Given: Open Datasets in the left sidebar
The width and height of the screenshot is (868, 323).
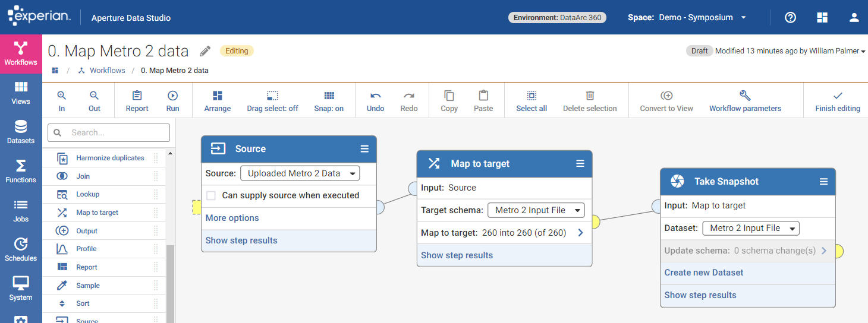Looking at the screenshot, I should click(x=21, y=132).
